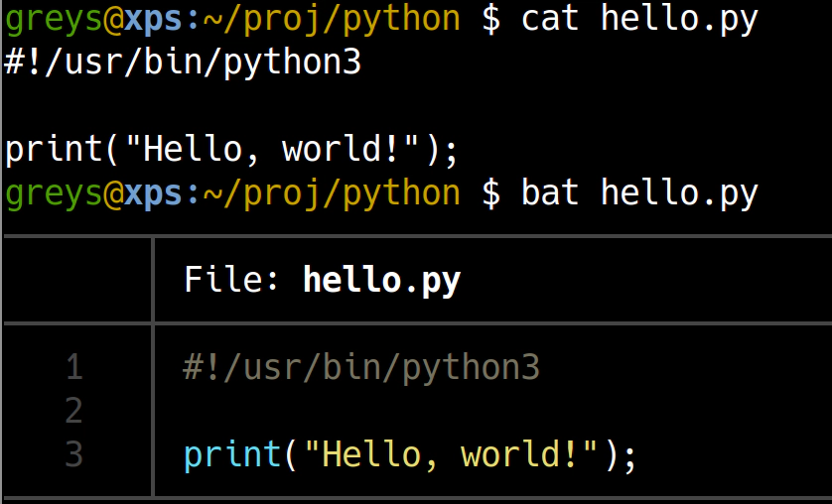Click the highlighted print statement in bat output
Screen dimensions: 832x504
click(410, 455)
